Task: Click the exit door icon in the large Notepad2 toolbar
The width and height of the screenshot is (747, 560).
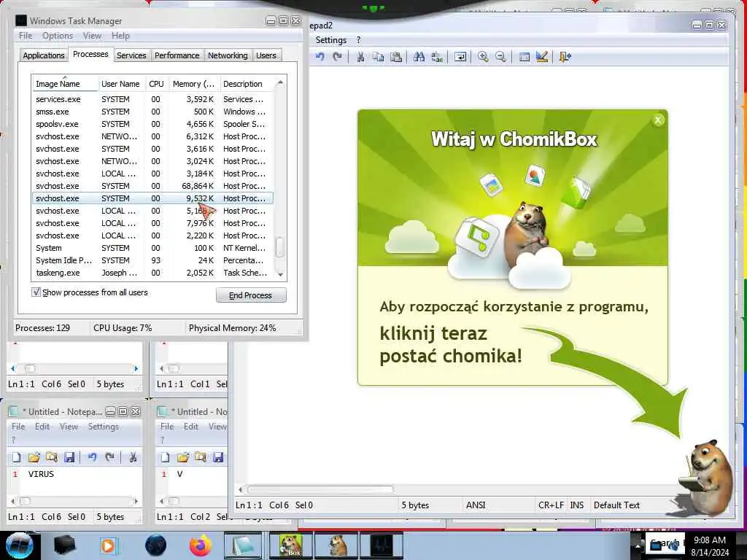Action: [x=565, y=57]
